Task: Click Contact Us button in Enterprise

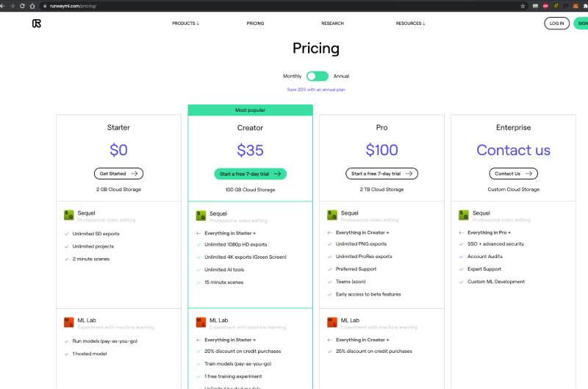Action: tap(513, 174)
